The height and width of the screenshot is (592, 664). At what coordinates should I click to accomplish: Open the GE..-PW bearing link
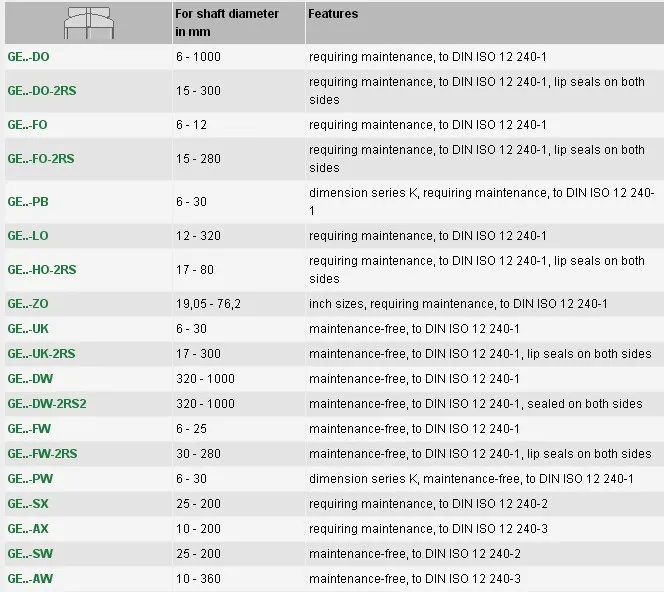coord(29,479)
